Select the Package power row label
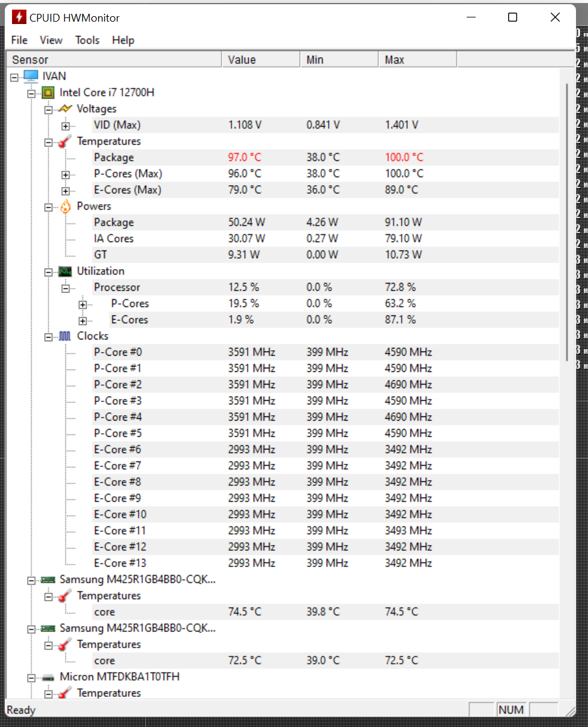 click(114, 222)
